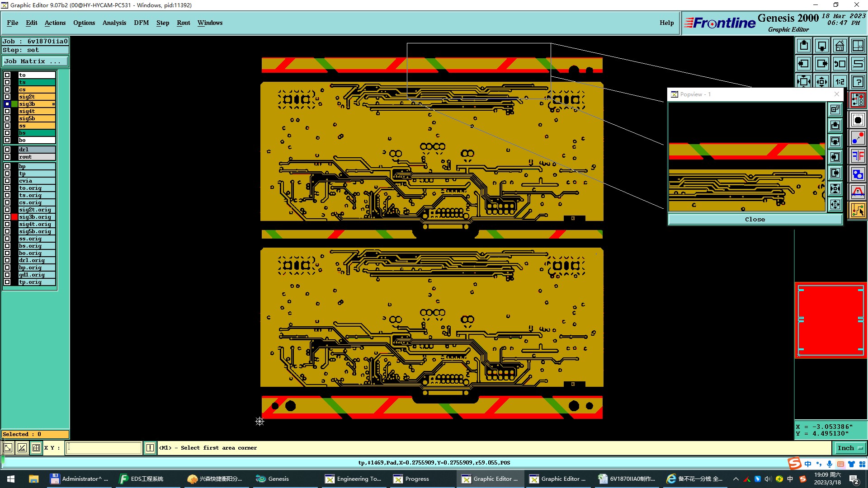Click the pan down view icon
The height and width of the screenshot is (488, 868).
[x=822, y=46]
